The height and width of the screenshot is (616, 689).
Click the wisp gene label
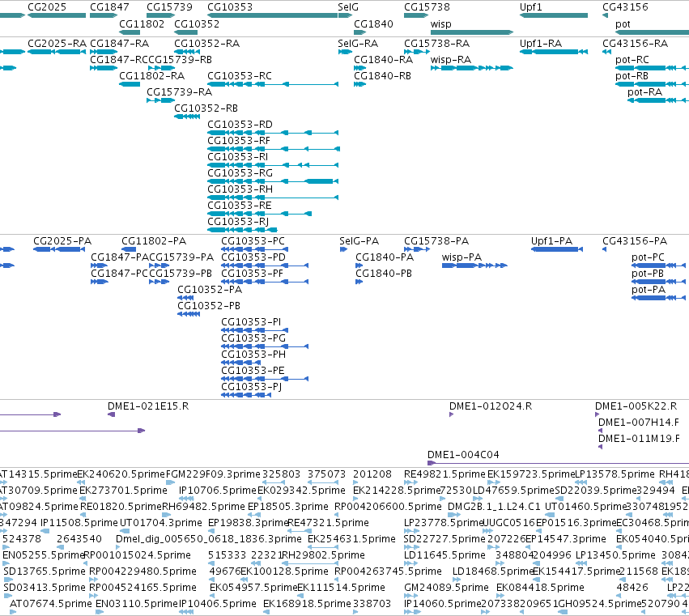(440, 23)
